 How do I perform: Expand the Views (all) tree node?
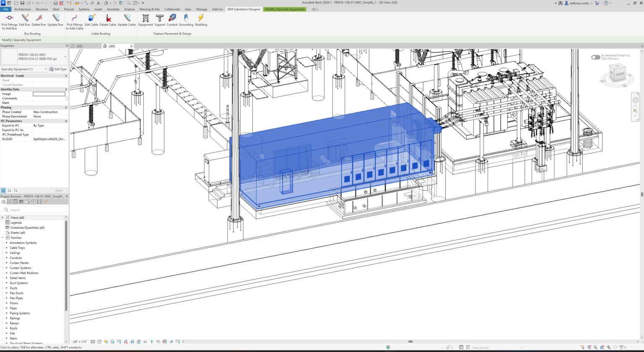click(3, 217)
